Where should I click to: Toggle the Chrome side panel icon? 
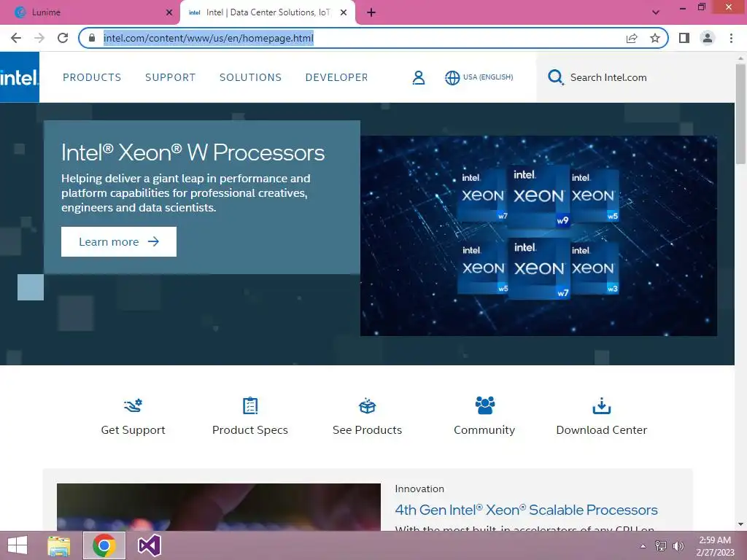coord(684,38)
